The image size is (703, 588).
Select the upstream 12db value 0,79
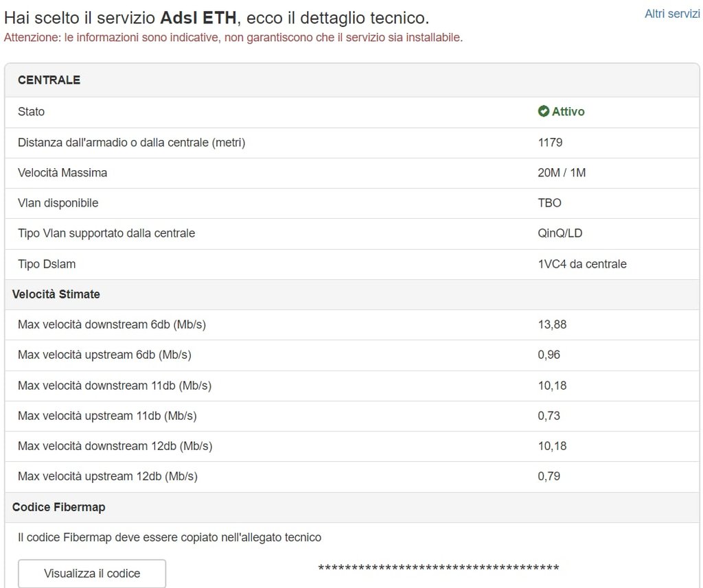click(549, 476)
